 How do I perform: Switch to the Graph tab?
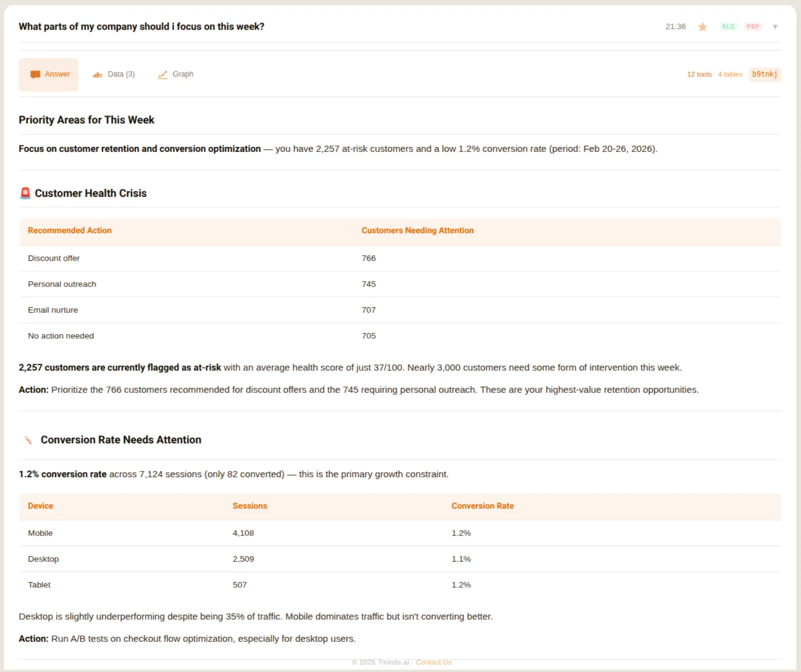[x=183, y=74]
